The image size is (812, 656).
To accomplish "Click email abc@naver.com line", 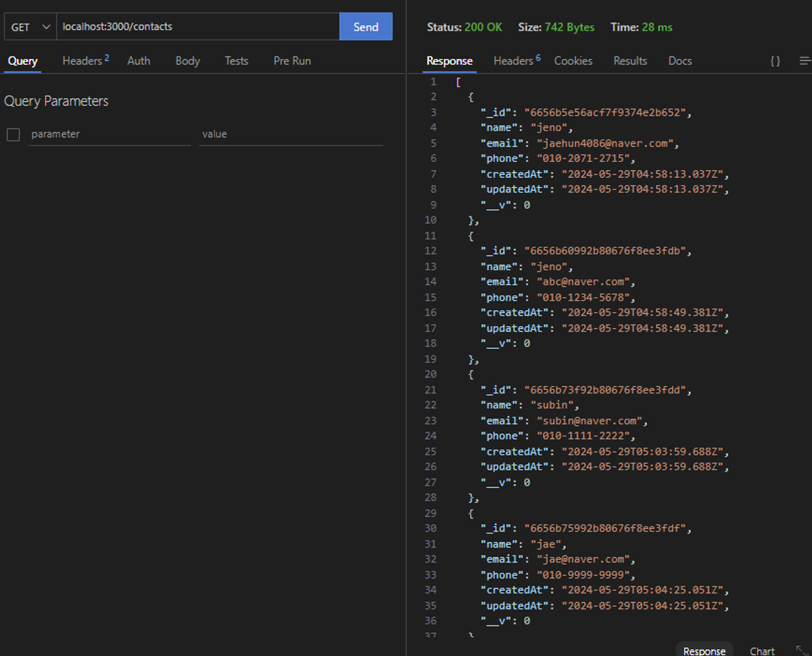I will (558, 282).
